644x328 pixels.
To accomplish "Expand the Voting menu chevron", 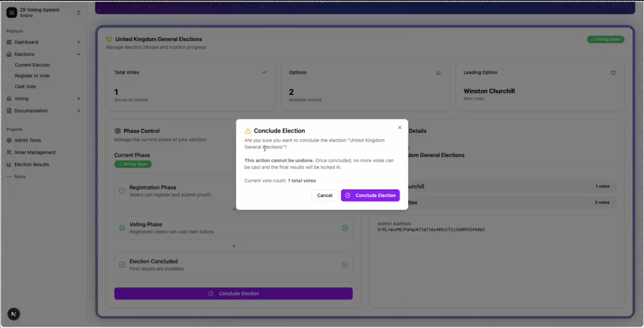I will pyautogui.click(x=78, y=99).
